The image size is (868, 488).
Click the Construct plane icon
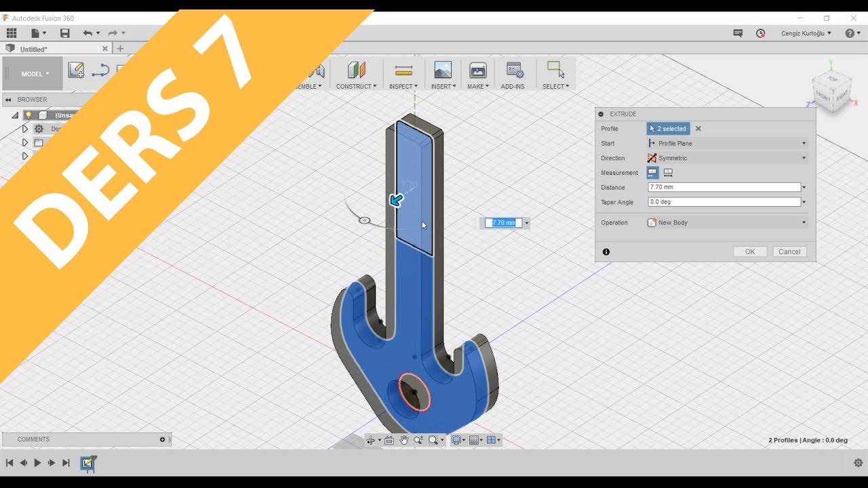coord(356,70)
